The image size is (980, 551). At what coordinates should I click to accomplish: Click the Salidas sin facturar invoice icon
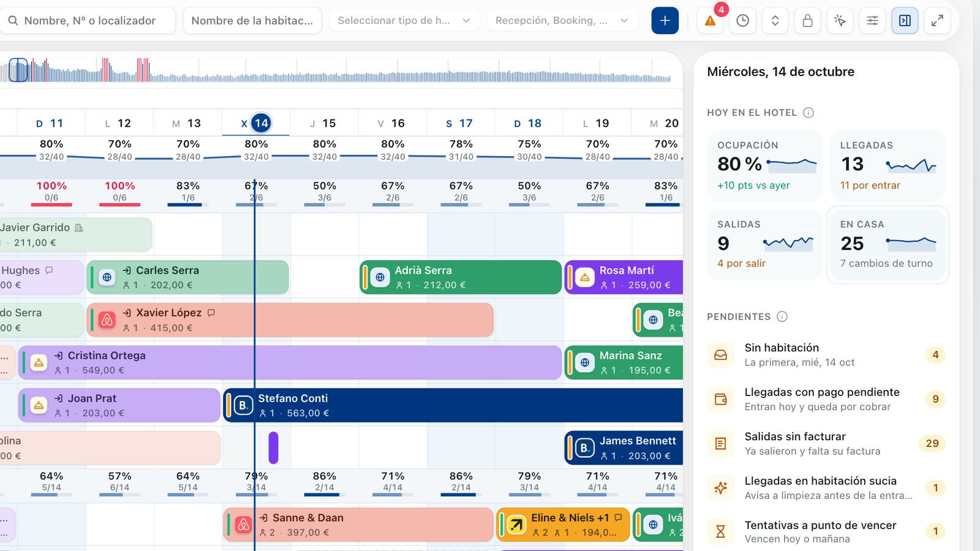pos(721,444)
